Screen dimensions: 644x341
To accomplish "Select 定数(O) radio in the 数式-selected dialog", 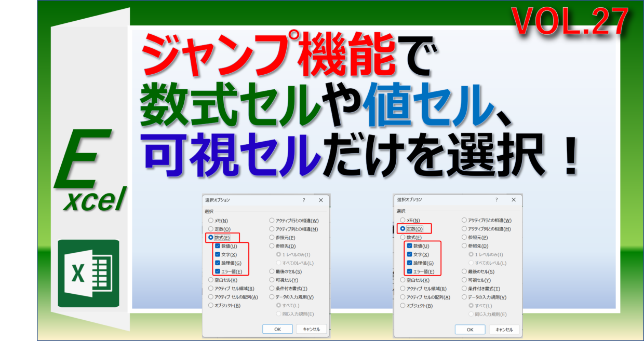I will [x=210, y=229].
